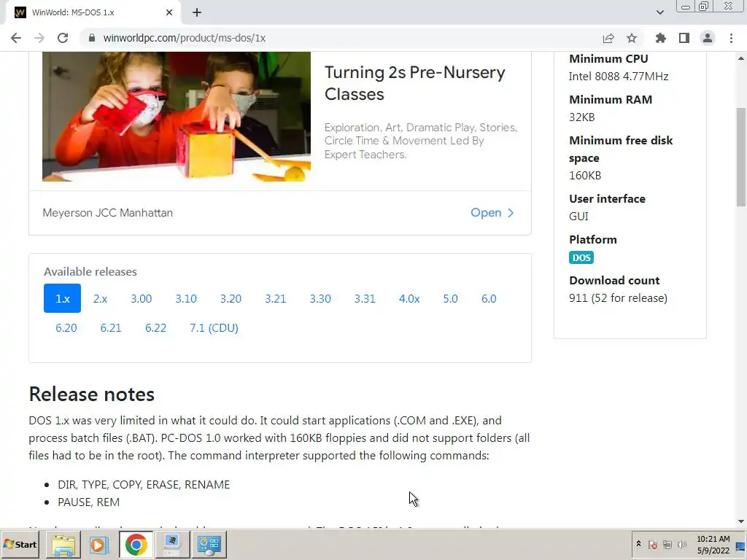The width and height of the screenshot is (747, 560).
Task: Click the page vertical scrollbar thumb
Action: coord(741,157)
